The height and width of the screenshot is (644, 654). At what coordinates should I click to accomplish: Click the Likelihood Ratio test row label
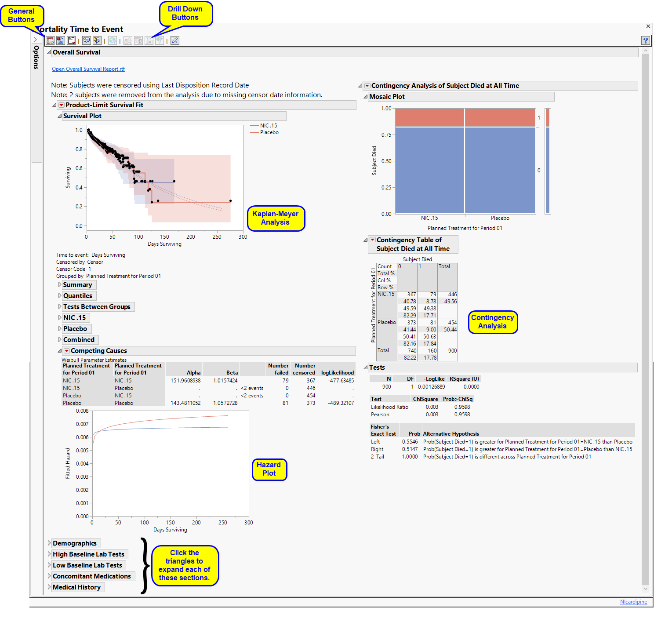(x=389, y=407)
